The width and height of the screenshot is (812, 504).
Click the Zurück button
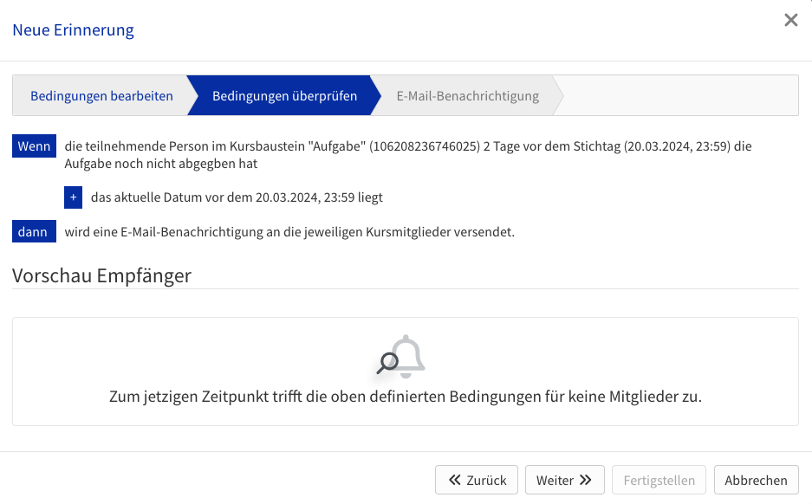[x=477, y=481]
